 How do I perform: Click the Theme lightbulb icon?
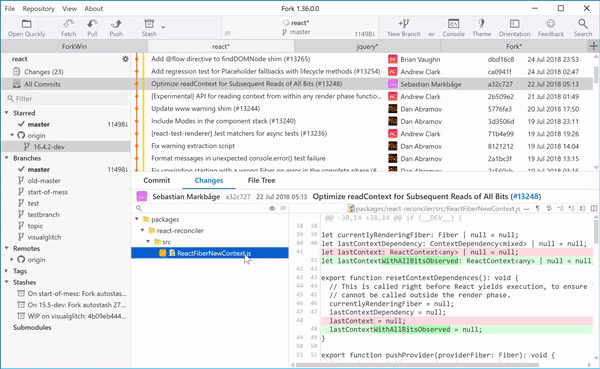click(x=481, y=28)
